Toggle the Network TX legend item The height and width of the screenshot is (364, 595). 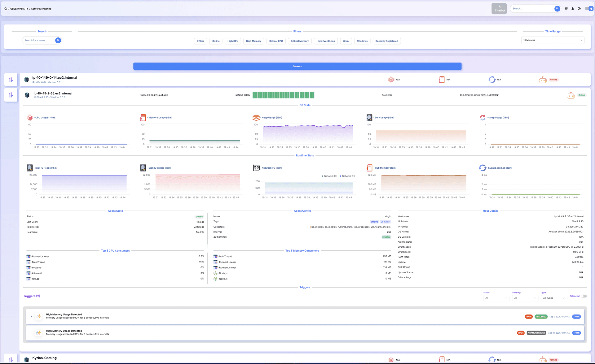pos(347,176)
